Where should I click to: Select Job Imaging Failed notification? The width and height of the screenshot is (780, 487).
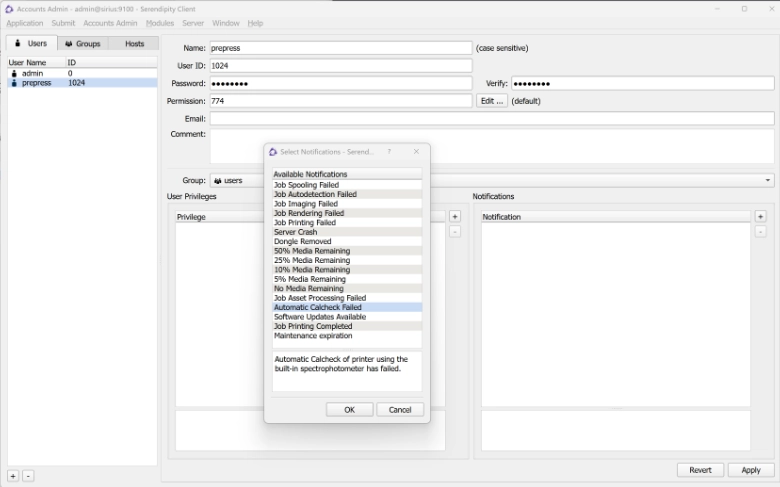point(347,203)
